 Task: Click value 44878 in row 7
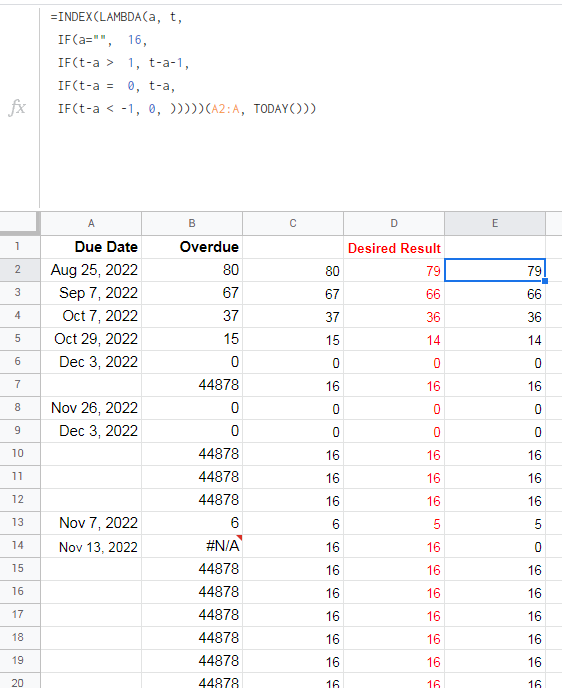point(192,385)
